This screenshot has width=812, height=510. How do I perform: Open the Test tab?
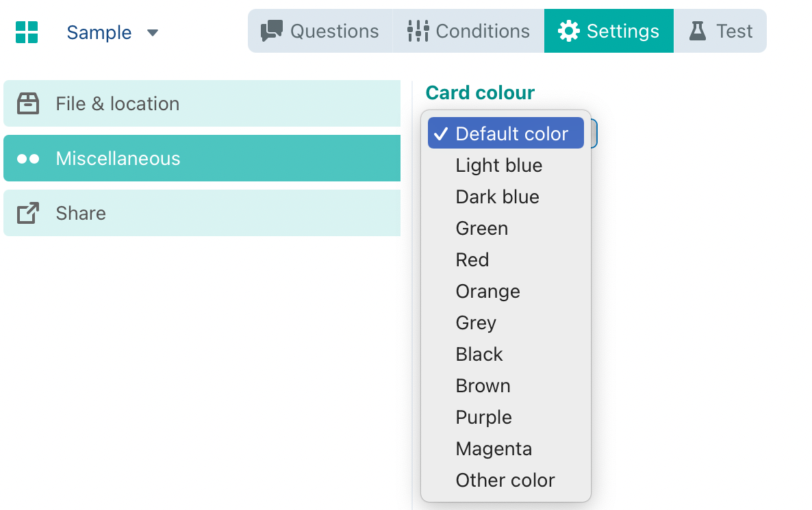coord(734,31)
